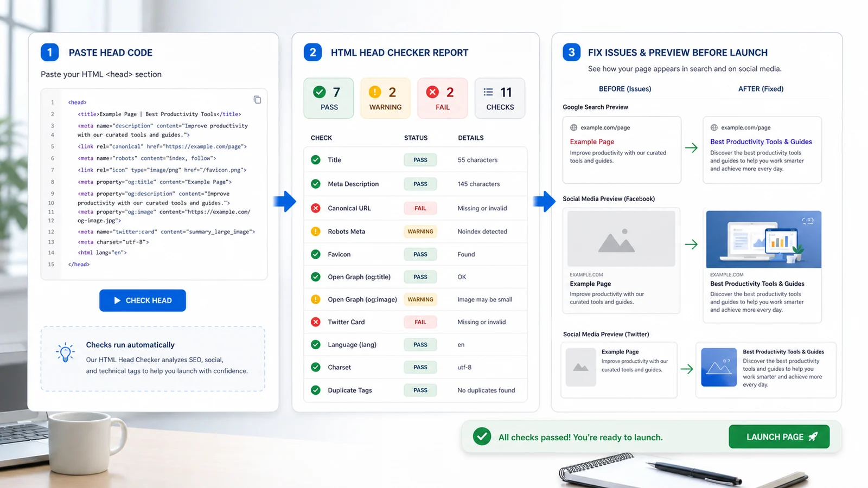Click the gray placeholder thumbnail in Twitter before card
The image size is (868, 488).
coord(580,367)
